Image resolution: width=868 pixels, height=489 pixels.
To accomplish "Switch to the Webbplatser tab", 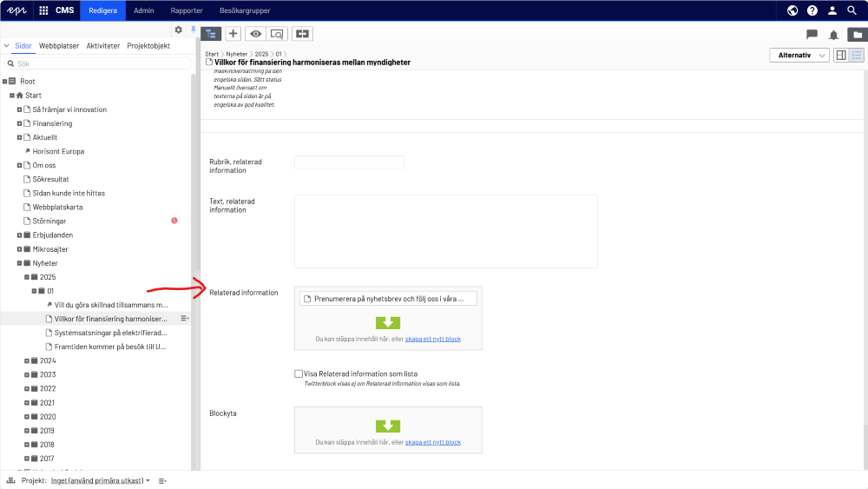I will (x=59, y=46).
